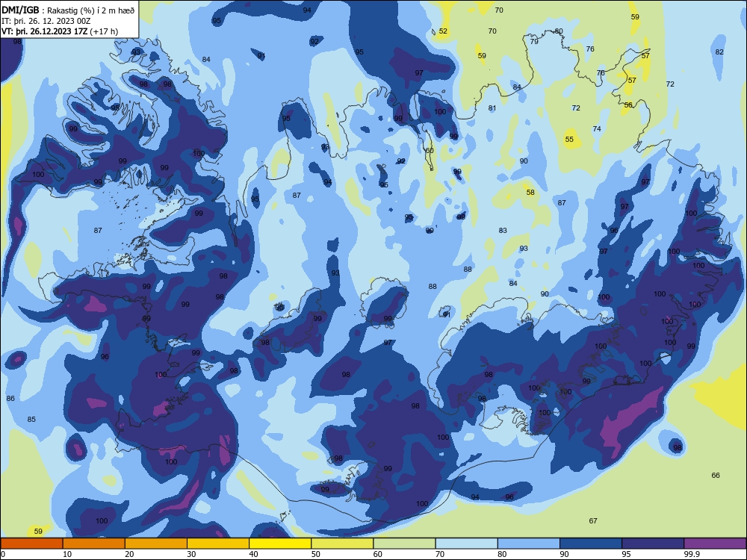Viewport: 747px width, 560px height.
Task: Click the legend label "30"
Action: pyautogui.click(x=191, y=554)
